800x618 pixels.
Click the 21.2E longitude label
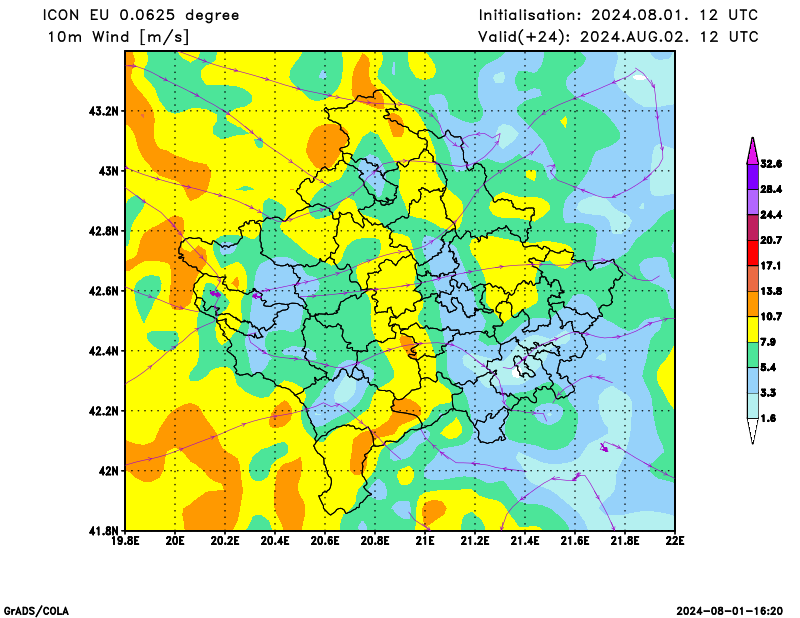[x=475, y=540]
